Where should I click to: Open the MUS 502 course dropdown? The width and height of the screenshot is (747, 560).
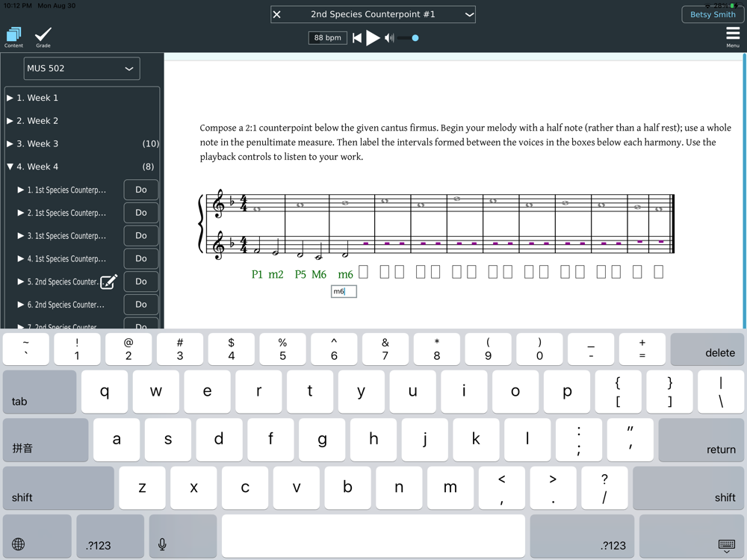[x=82, y=69]
